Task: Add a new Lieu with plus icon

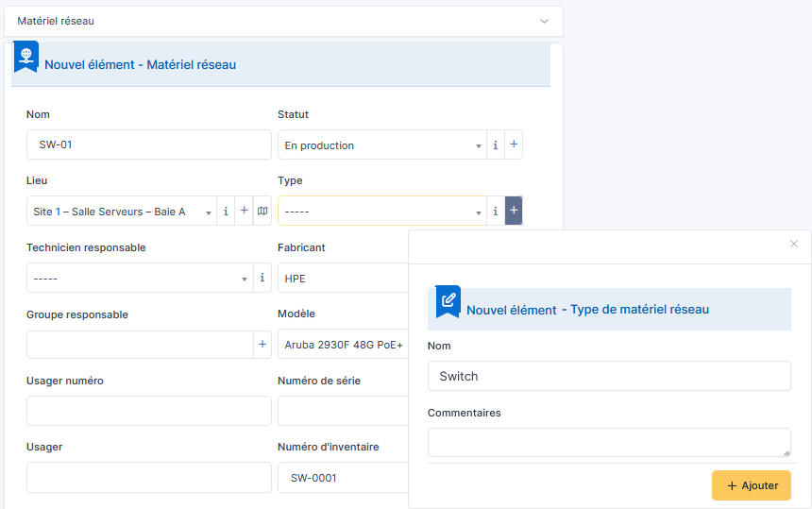Action: 244,211
